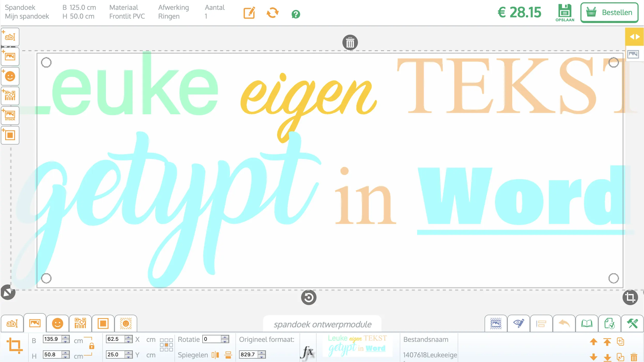Click the Bestellen order button
The height and width of the screenshot is (362, 644).
609,13
